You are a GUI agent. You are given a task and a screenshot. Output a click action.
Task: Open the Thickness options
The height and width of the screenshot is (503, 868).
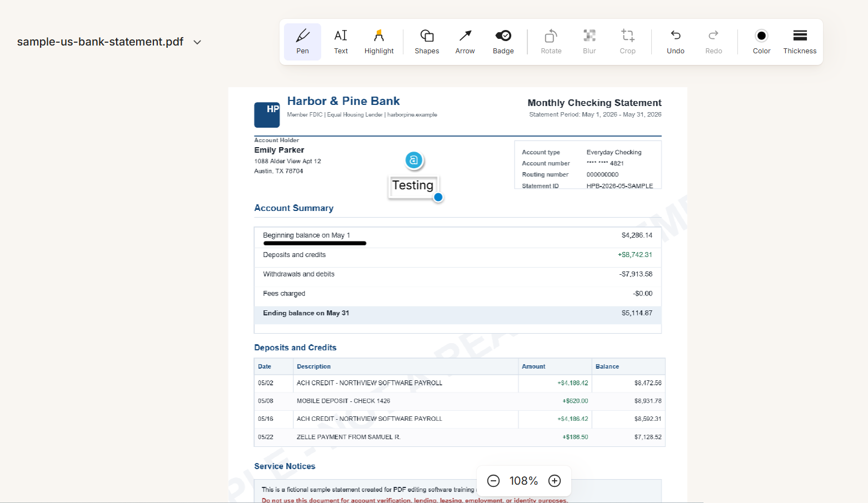800,42
